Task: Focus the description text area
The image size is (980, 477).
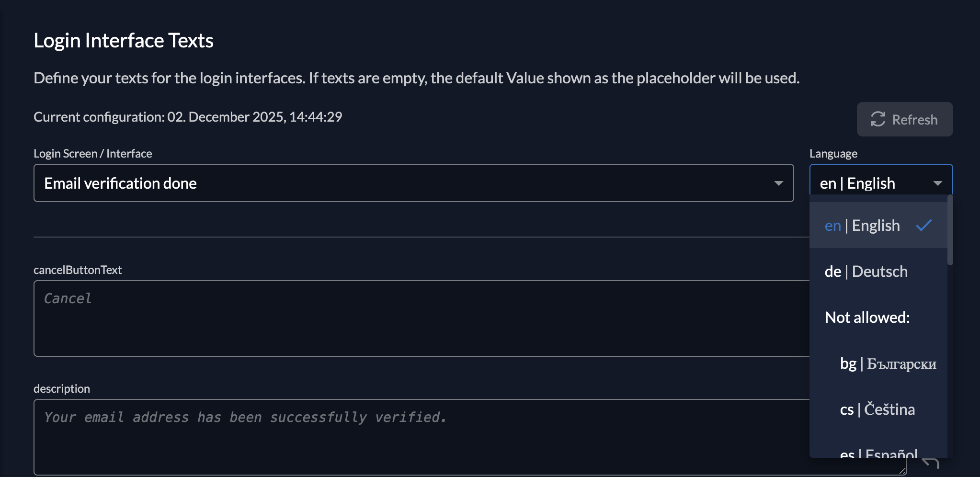Action: point(417,437)
